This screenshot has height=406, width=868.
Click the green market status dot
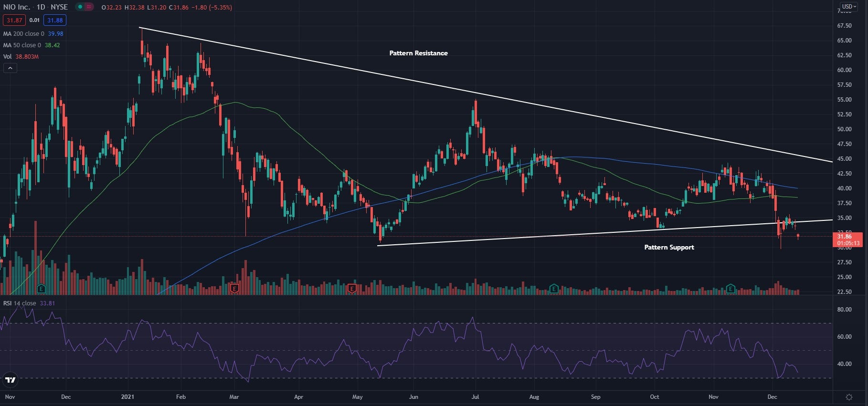80,7
